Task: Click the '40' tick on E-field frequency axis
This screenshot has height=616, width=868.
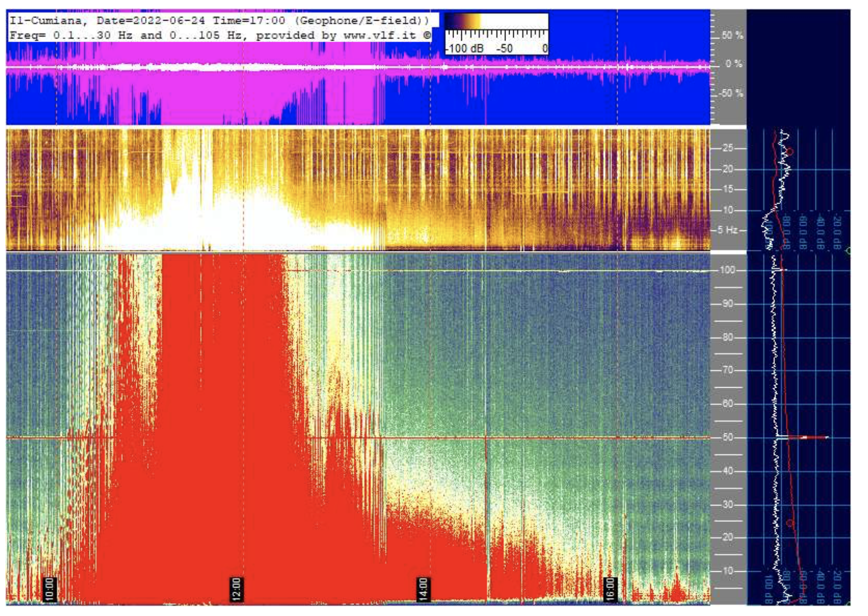Action: pyautogui.click(x=728, y=471)
